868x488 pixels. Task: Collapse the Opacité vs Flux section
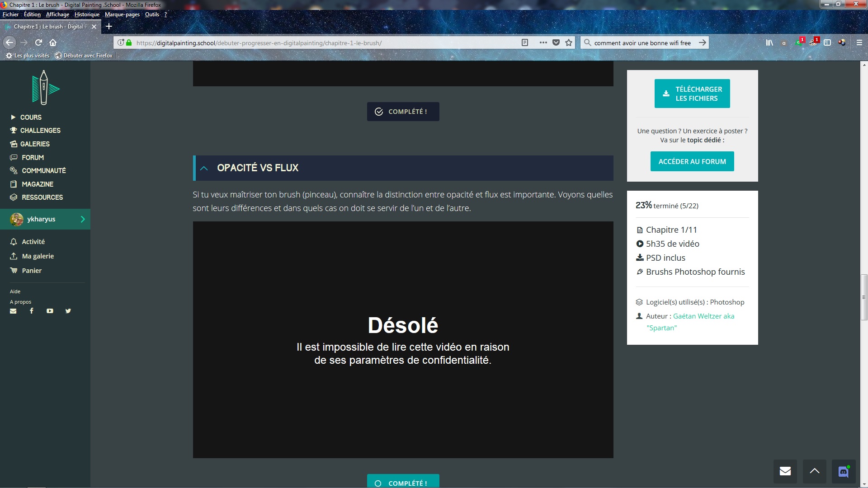[204, 168]
